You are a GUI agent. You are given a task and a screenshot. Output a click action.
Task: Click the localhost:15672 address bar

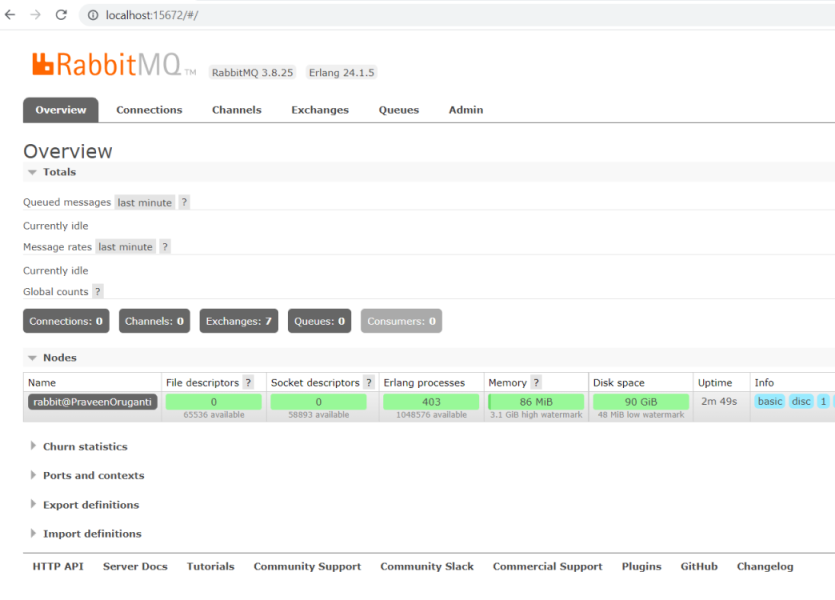(x=458, y=15)
